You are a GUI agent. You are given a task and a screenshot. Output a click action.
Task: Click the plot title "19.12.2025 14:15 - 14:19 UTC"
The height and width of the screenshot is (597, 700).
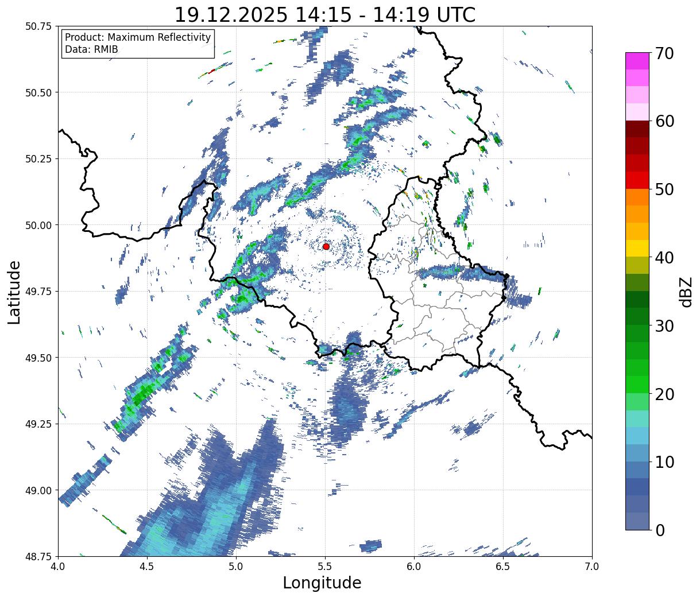[x=325, y=14]
